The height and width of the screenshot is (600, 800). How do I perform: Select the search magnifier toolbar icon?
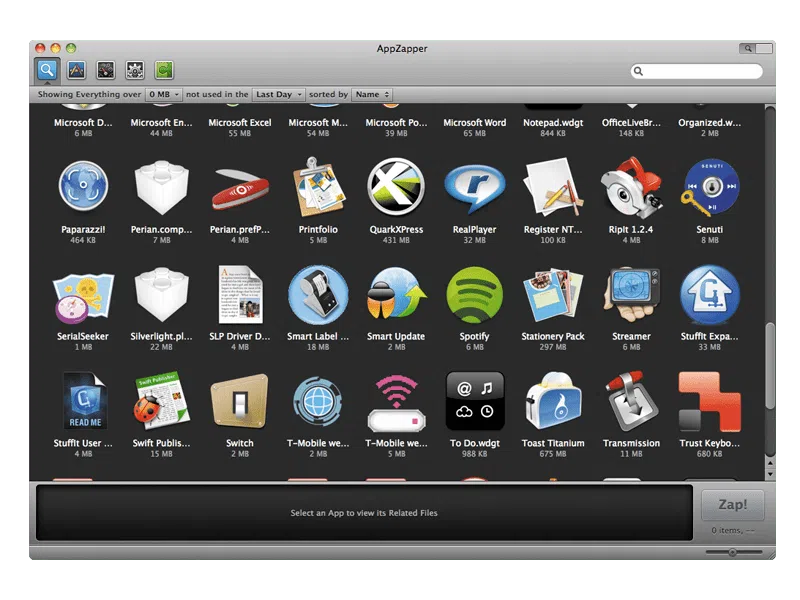tap(46, 70)
